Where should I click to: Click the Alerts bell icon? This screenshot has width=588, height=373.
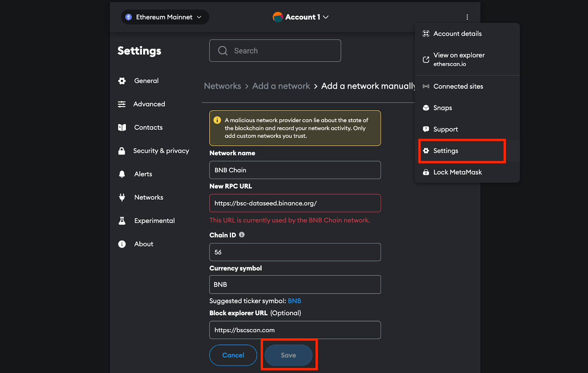point(122,174)
